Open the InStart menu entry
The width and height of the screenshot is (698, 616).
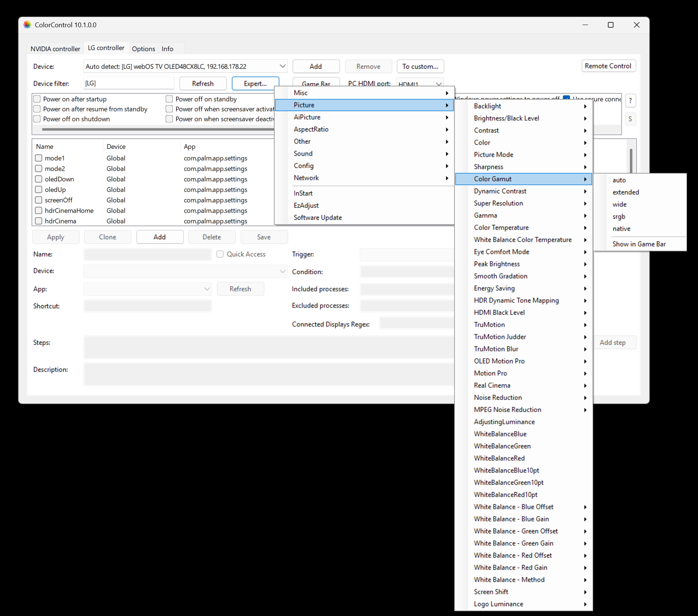pyautogui.click(x=364, y=193)
